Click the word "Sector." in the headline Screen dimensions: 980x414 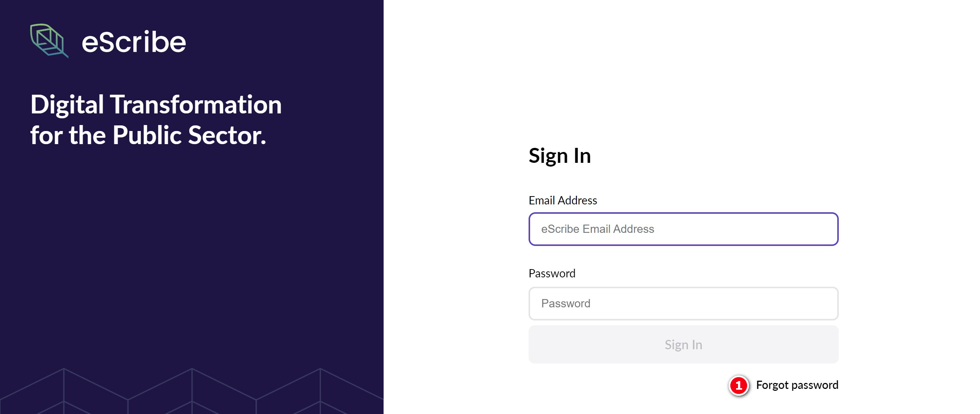pos(227,136)
